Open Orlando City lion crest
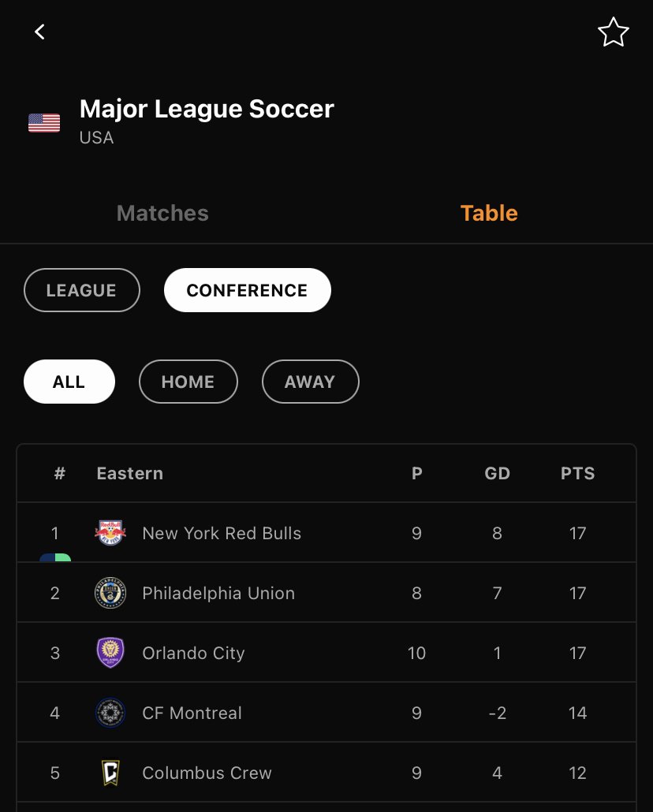This screenshot has height=812, width=653. coord(110,653)
